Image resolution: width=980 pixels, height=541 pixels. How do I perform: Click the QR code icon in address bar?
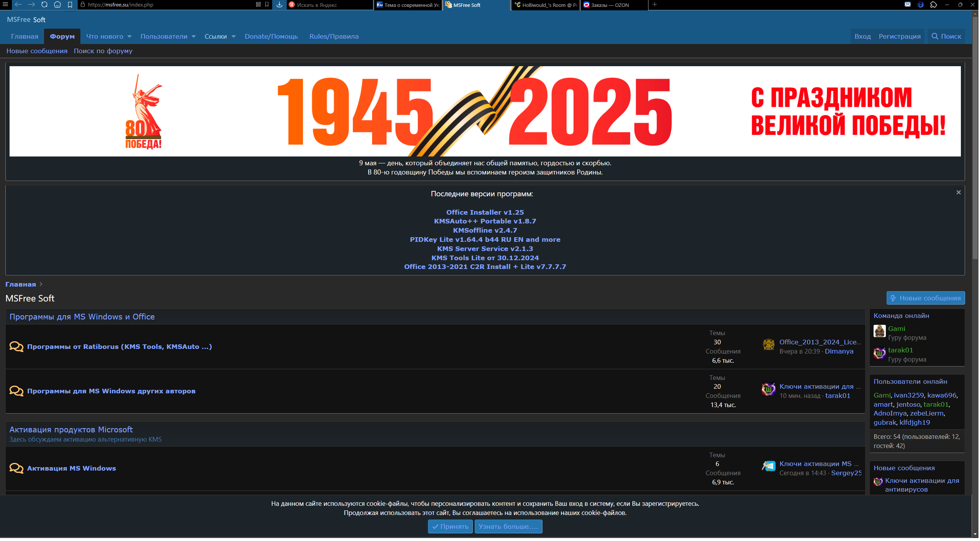coord(258,5)
